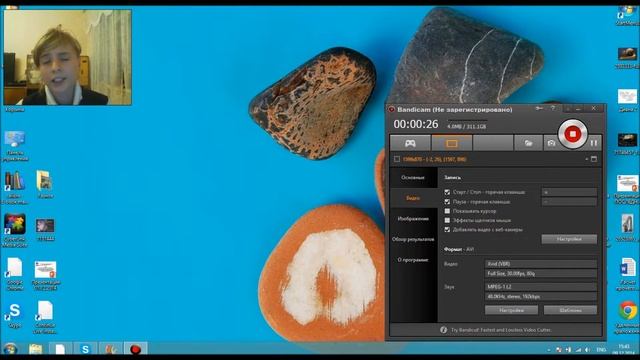Enable the Показывать курсор checkbox

(x=447, y=211)
